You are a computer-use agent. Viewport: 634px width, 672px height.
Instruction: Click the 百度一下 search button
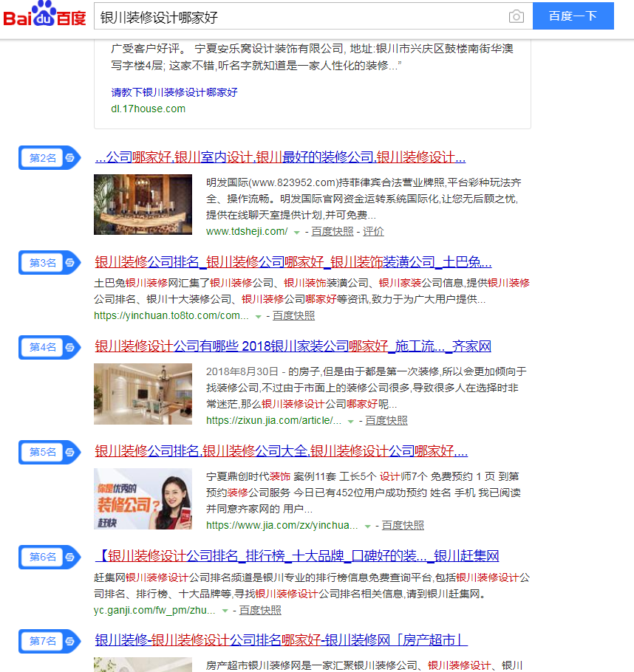[573, 16]
